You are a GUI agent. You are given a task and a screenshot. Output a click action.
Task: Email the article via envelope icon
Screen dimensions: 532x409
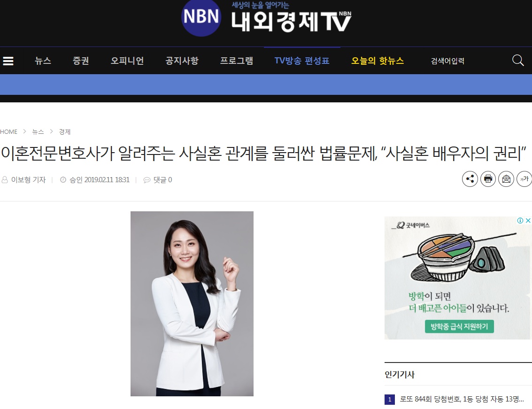(506, 179)
